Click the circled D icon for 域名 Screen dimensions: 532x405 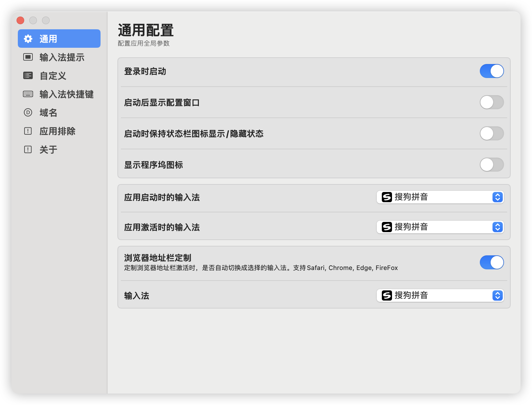coord(28,113)
